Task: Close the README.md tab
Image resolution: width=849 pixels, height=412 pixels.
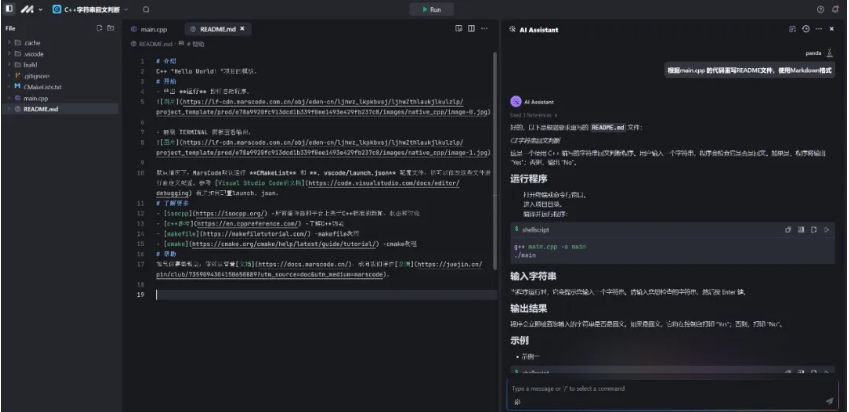Action: click(x=246, y=30)
